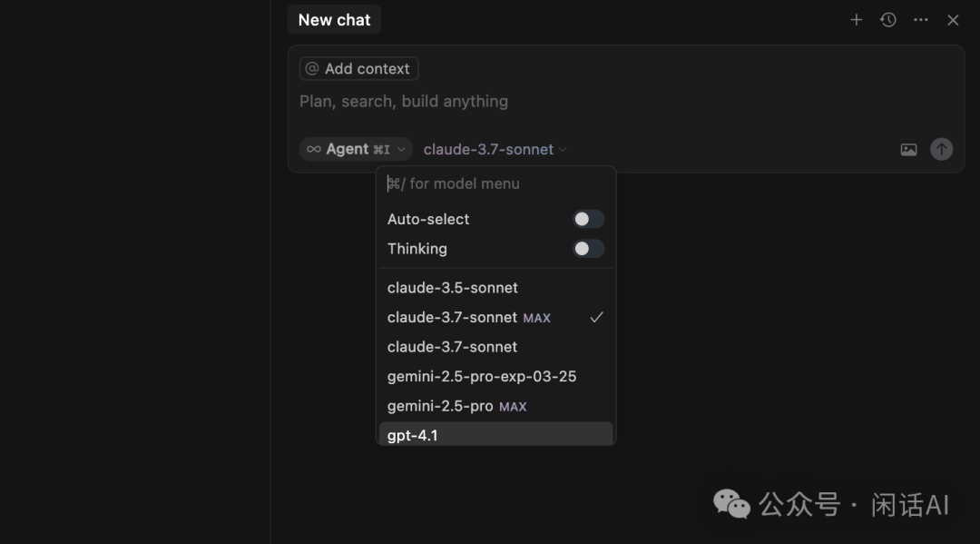This screenshot has height=544, width=980.
Task: Click the New chat tab
Action: coord(334,20)
